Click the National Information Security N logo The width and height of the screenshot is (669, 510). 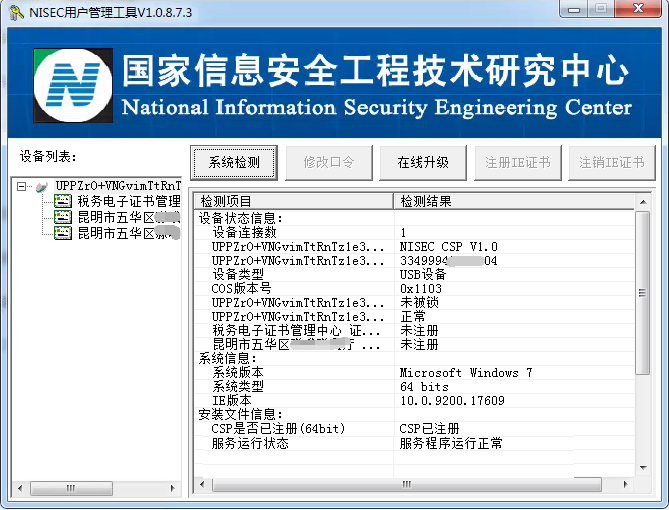[73, 85]
